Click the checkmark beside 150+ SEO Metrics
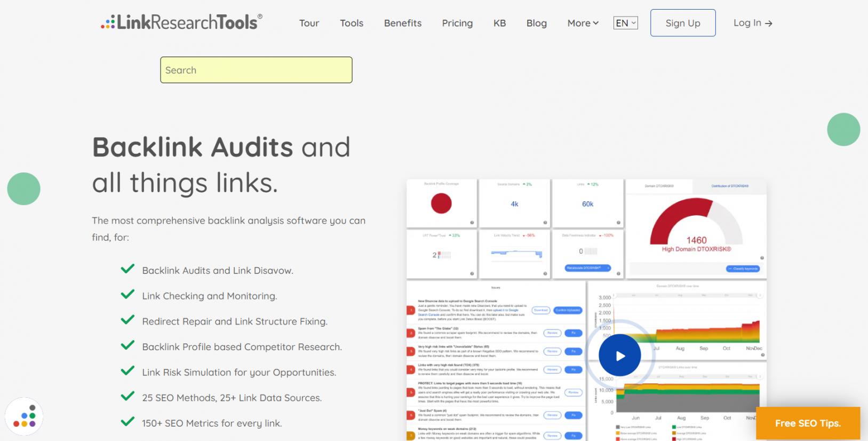This screenshot has height=441, width=868. click(128, 422)
